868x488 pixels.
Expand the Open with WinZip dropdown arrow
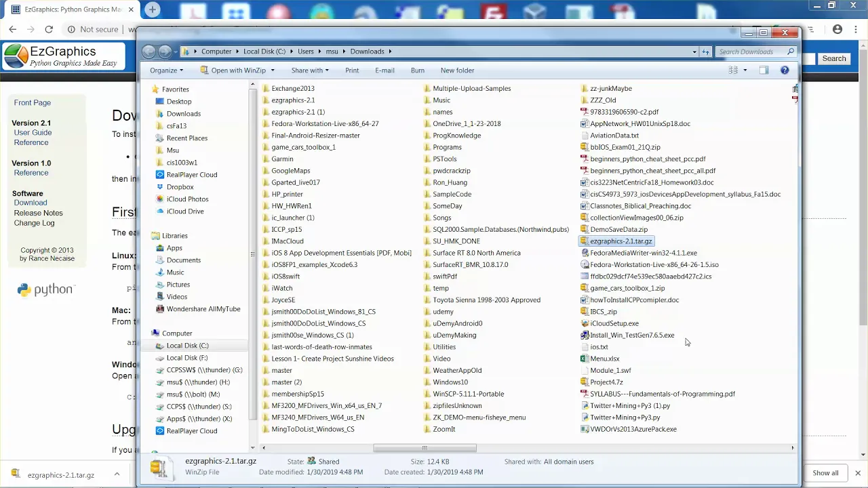tap(273, 70)
